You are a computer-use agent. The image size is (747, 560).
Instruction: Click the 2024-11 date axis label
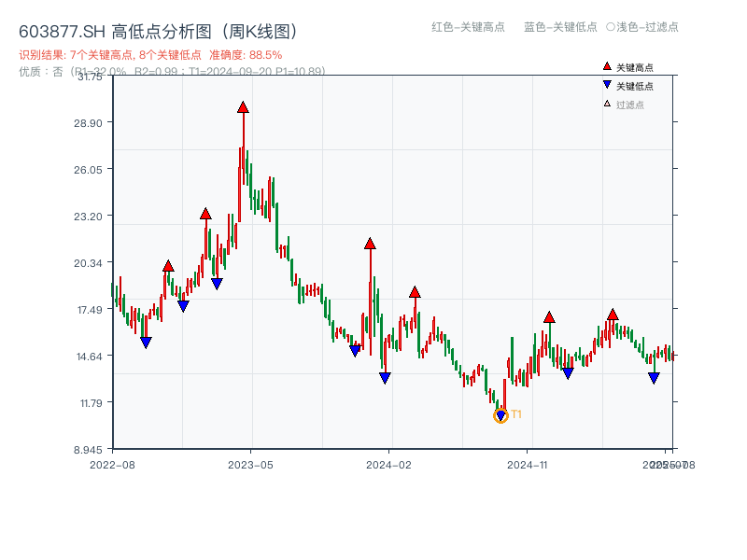coord(527,465)
